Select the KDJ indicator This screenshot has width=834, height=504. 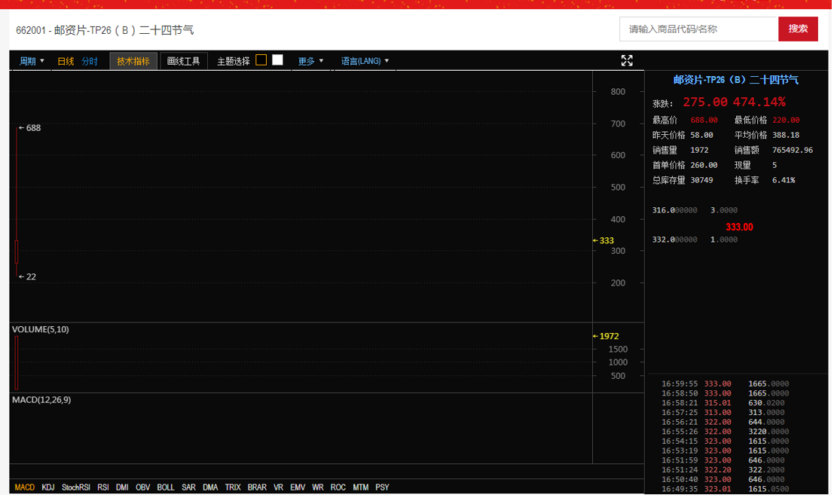(x=48, y=487)
